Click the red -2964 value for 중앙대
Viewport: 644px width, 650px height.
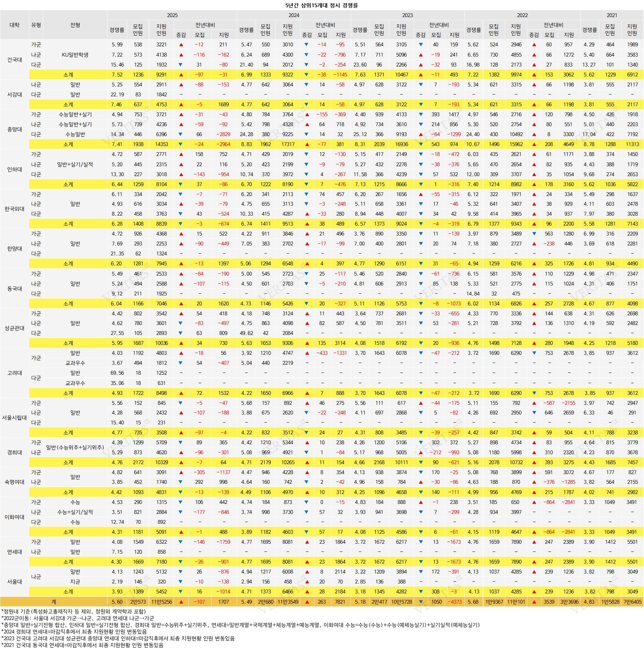223,144
